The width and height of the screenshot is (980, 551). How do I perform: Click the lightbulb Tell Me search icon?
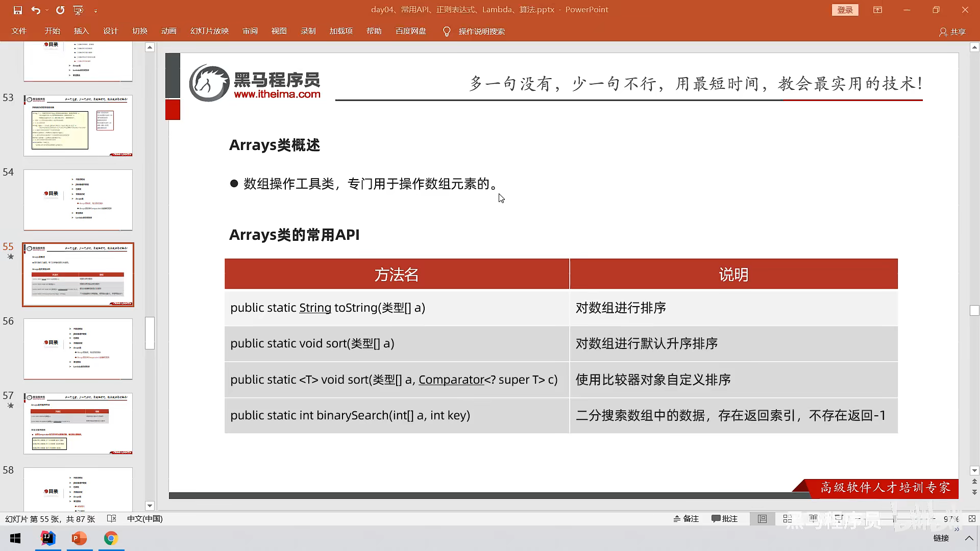(447, 32)
